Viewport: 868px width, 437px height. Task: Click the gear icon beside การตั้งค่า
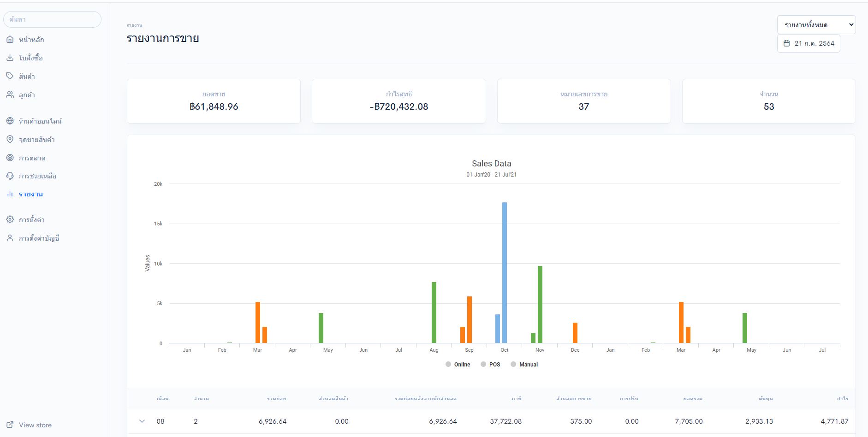click(10, 219)
